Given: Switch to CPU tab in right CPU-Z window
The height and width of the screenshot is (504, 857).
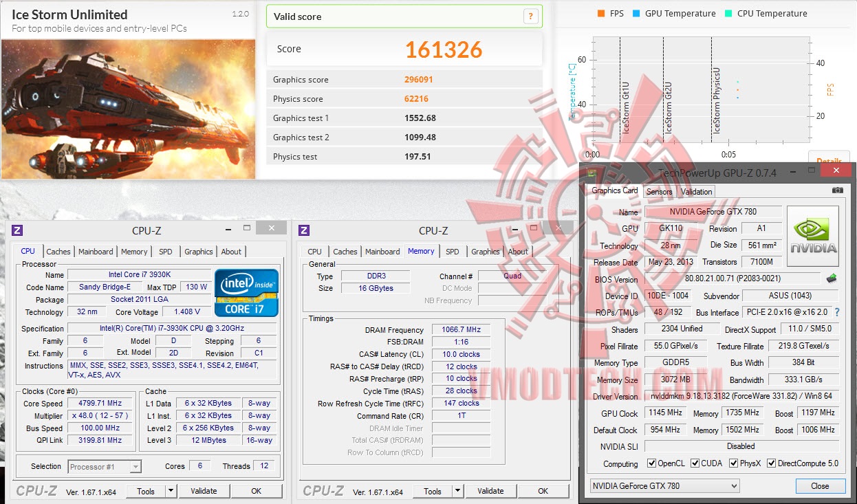Looking at the screenshot, I should (314, 252).
